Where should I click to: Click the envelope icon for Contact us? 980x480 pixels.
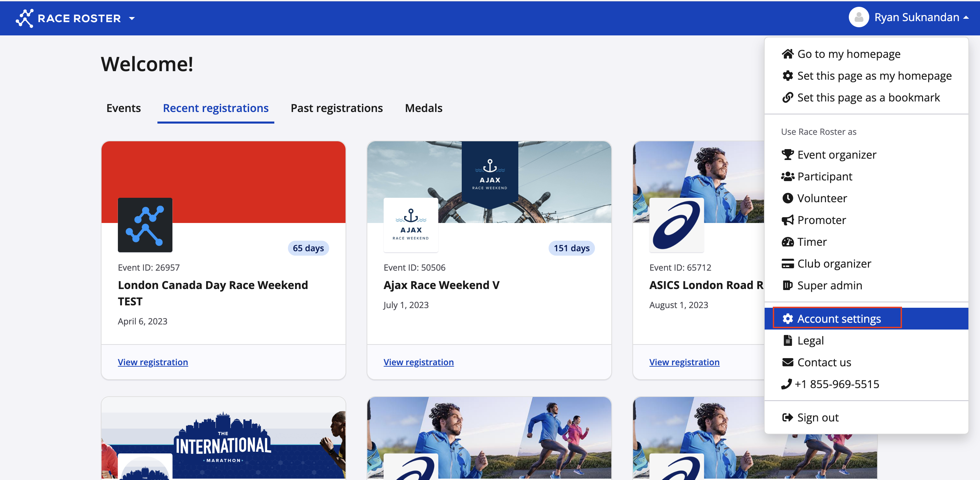click(x=787, y=362)
